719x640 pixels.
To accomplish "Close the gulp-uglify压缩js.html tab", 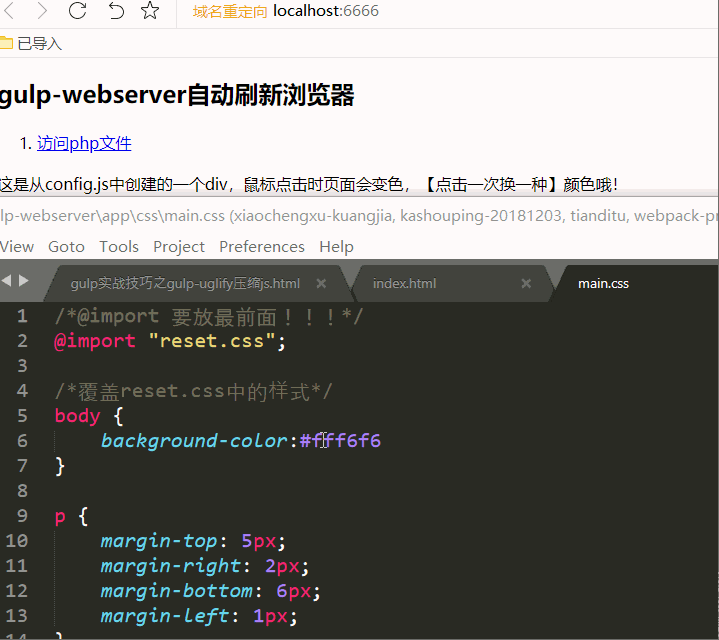I will (x=321, y=284).
